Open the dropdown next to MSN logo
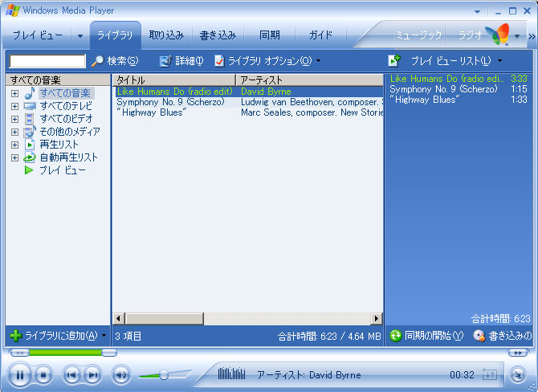538x392 pixels. 517,35
